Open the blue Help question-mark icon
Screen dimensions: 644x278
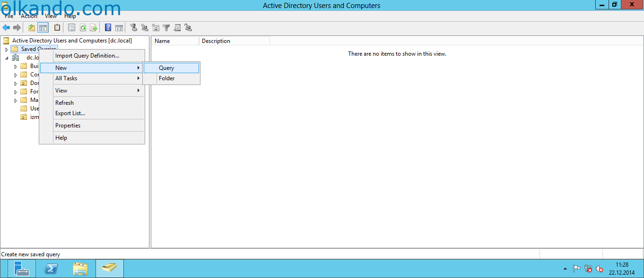pyautogui.click(x=108, y=28)
